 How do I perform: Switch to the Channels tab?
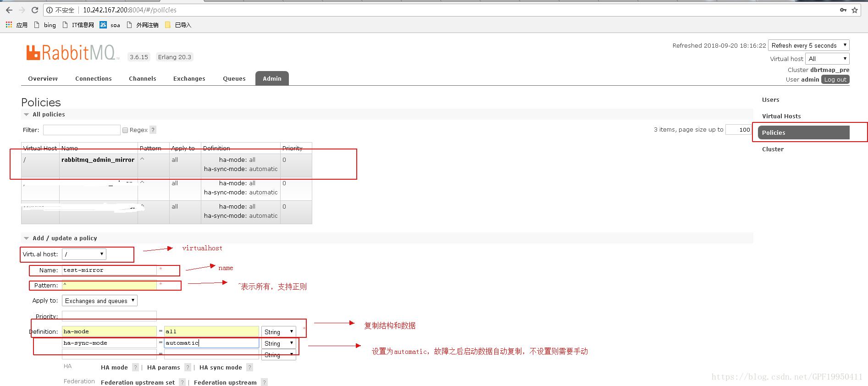pyautogui.click(x=143, y=78)
